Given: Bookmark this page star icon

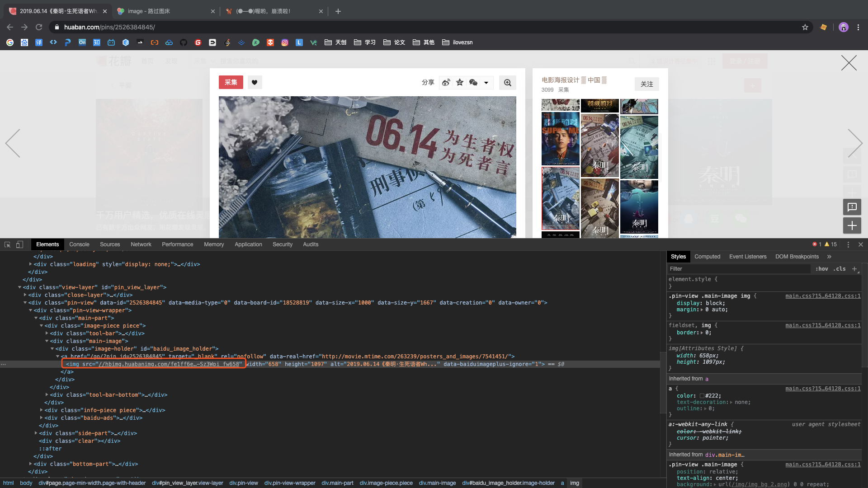Looking at the screenshot, I should coord(805,27).
